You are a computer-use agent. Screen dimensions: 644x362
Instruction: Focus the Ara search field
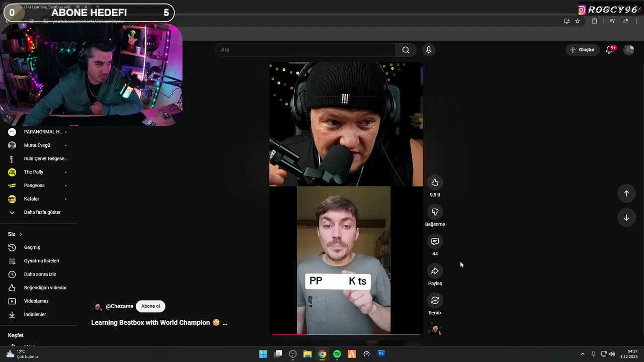(x=305, y=50)
